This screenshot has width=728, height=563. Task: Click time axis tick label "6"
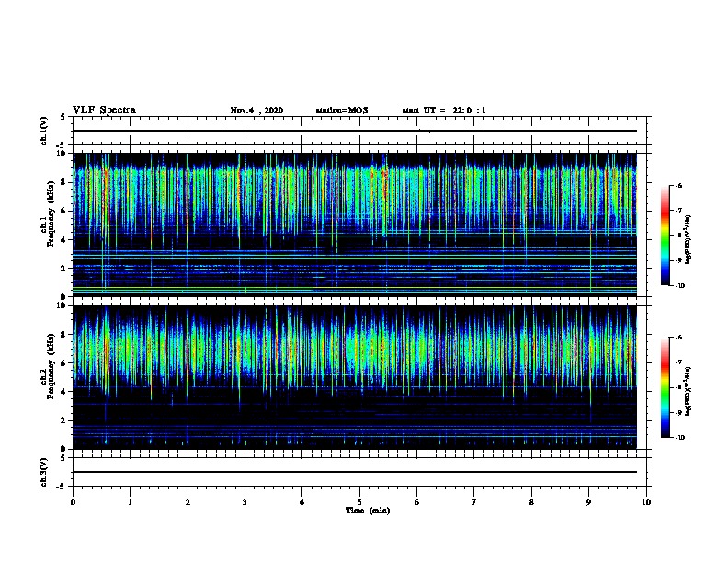417,501
